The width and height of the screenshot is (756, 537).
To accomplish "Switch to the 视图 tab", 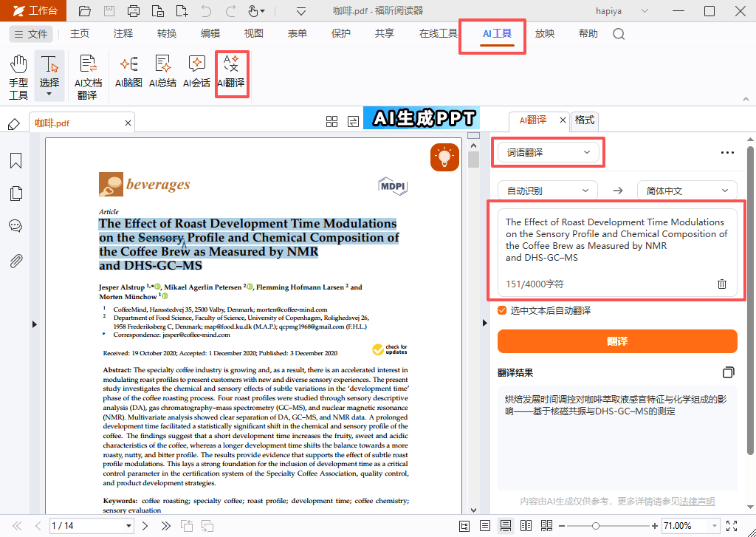I will (254, 33).
